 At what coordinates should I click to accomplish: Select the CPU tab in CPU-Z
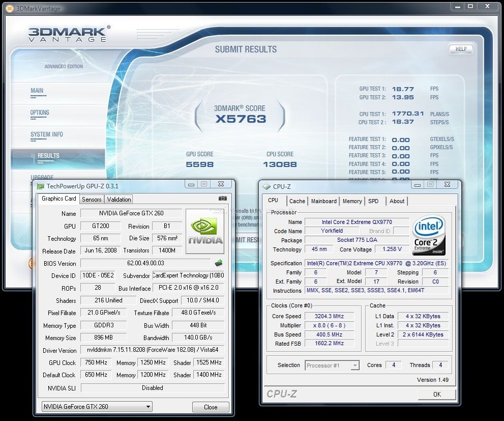click(273, 200)
